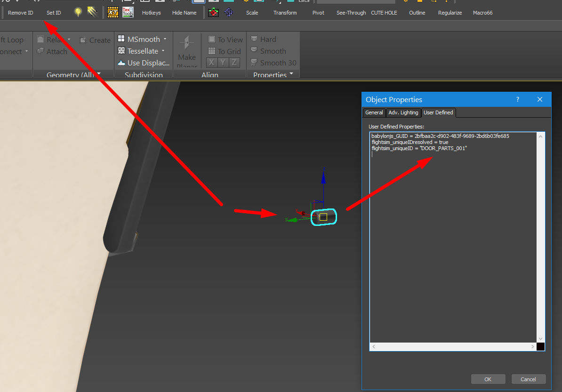The image size is (562, 392).
Task: Click the Hotkeys toolbar button
Action: 151,13
